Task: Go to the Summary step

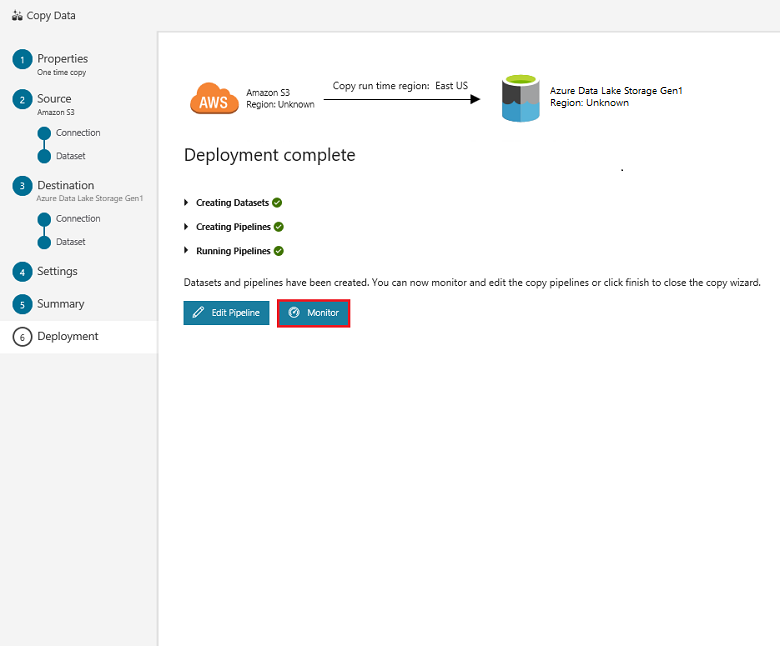Action: point(61,304)
